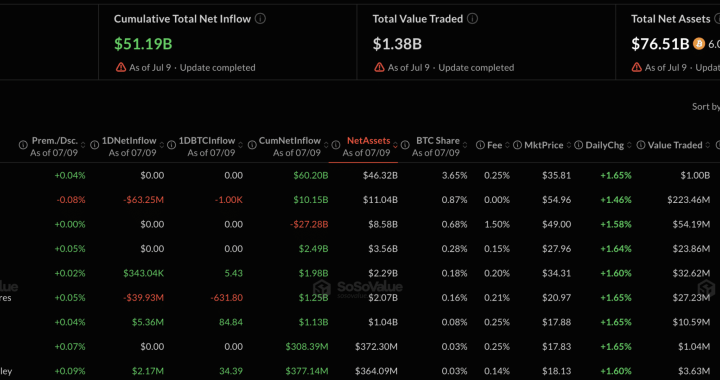Click the $46.32B NetAssets cell

[380, 175]
